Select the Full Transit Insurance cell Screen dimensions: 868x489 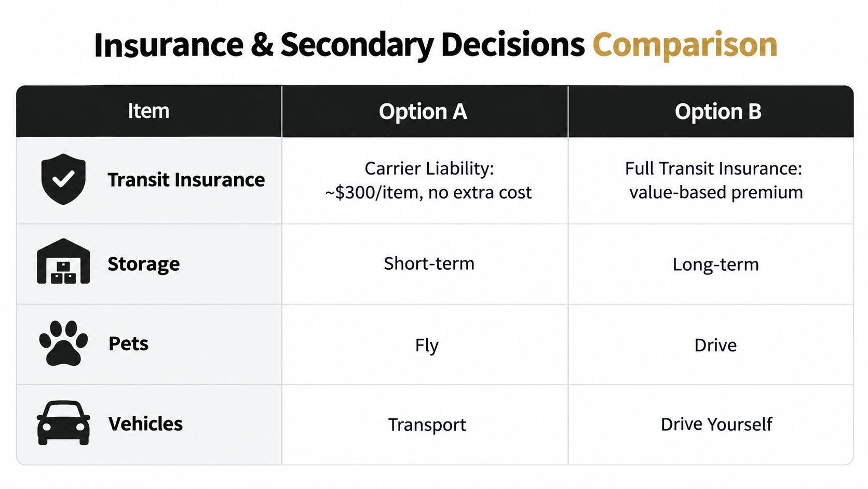point(711,181)
